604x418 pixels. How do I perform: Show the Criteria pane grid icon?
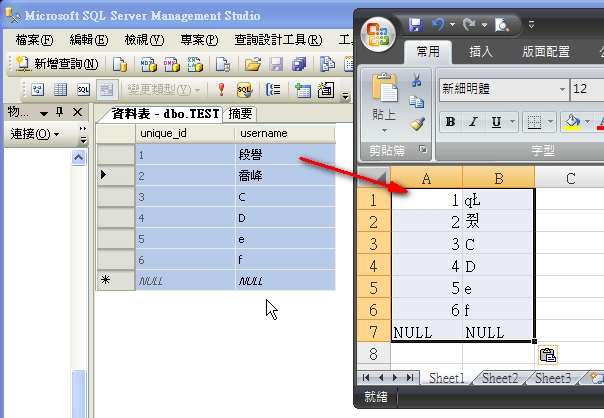60,90
